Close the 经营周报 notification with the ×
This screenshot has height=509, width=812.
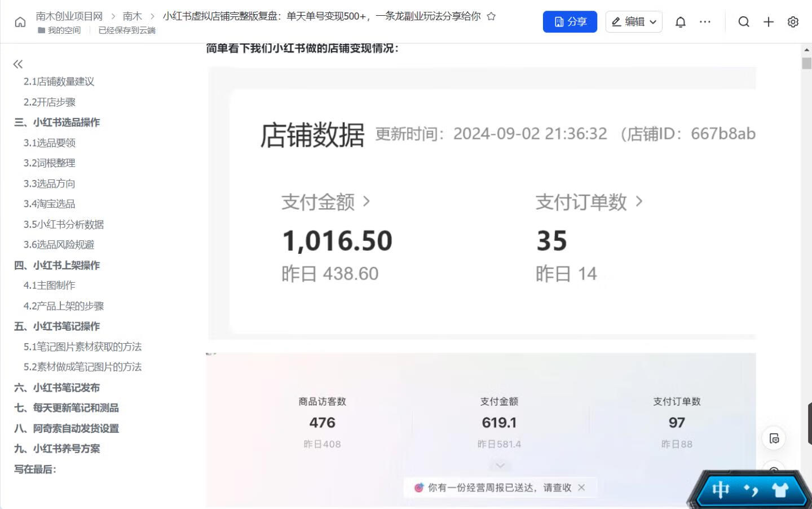tap(582, 488)
